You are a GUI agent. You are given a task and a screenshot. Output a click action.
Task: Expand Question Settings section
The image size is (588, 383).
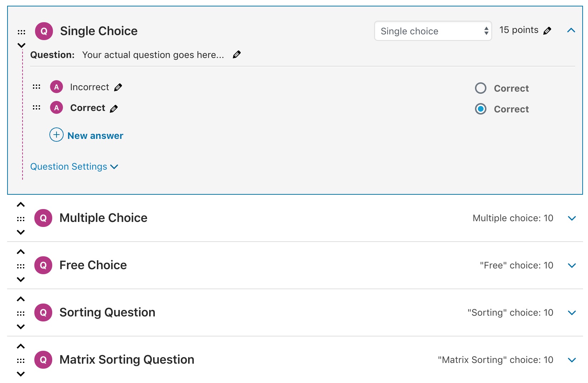[x=74, y=166]
